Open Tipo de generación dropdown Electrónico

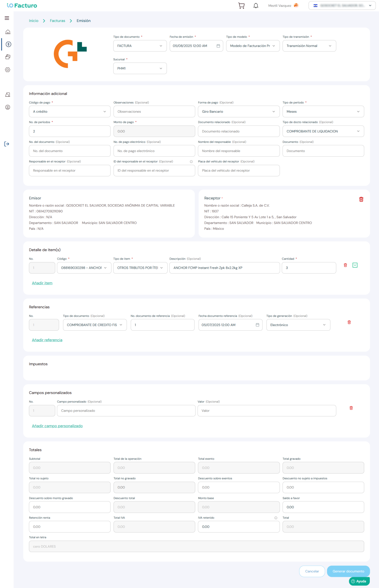coord(298,325)
